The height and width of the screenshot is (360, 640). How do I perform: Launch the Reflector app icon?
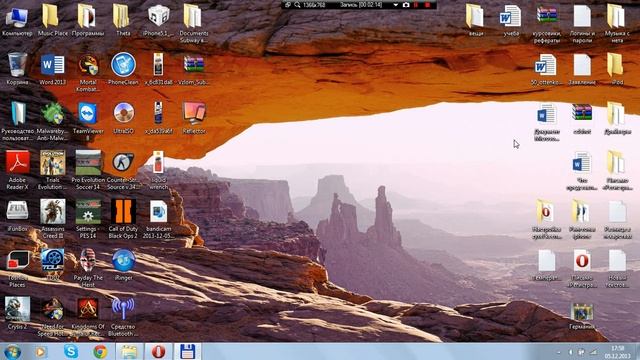(194, 118)
